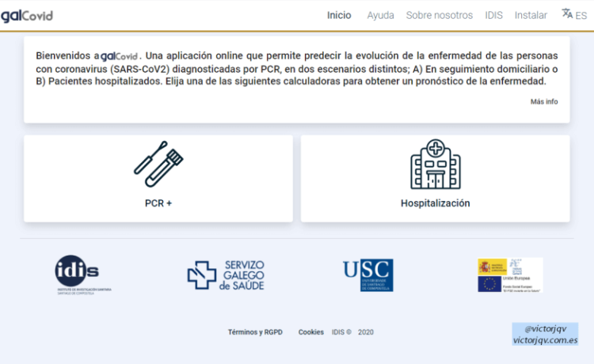Select the Hospitalización calculator label

(x=435, y=203)
